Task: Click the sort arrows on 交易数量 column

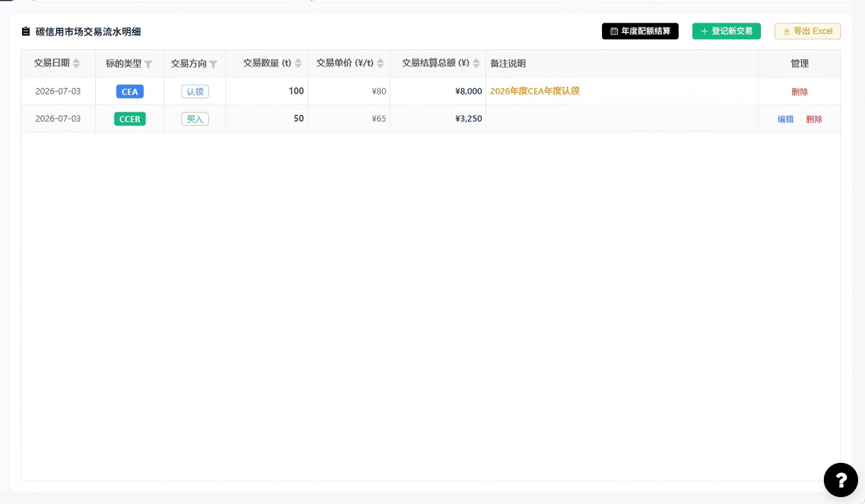Action: [298, 64]
